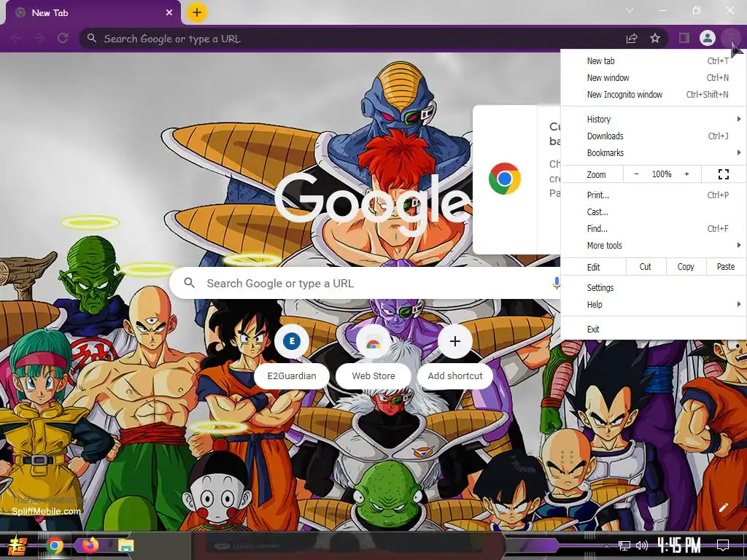Toggle the Chrome three-dot menu button

point(729,38)
